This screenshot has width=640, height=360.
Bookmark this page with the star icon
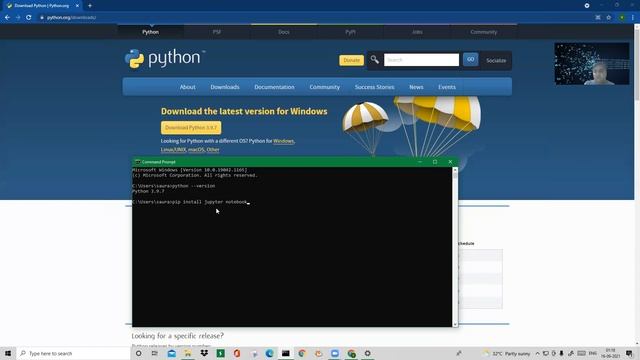tap(609, 18)
